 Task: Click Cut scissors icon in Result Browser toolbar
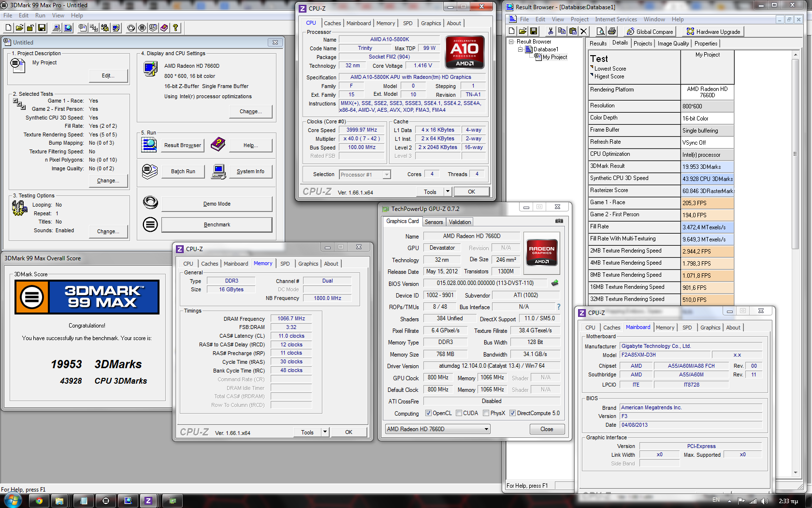(550, 31)
